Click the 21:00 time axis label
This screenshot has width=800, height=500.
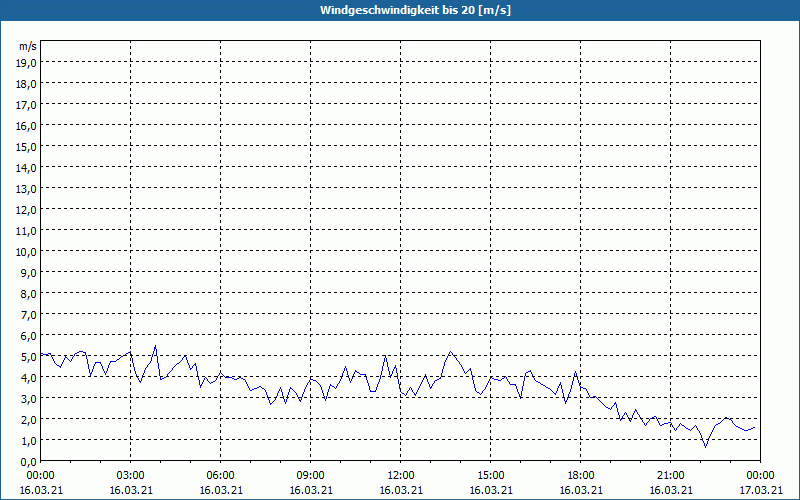coord(670,476)
